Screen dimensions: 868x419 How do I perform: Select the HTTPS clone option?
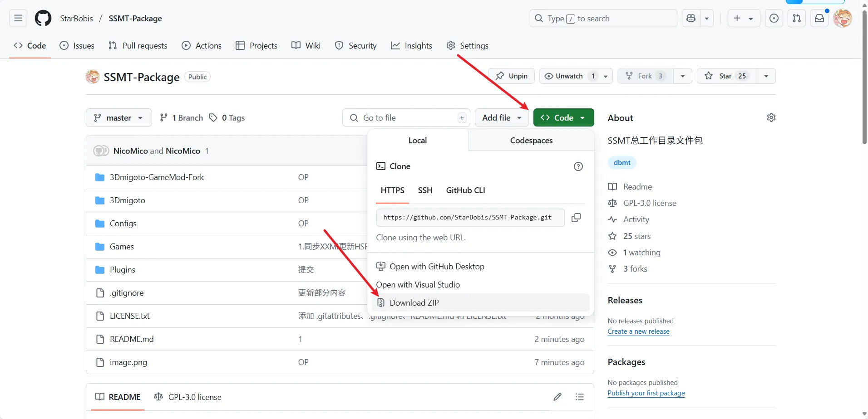coord(393,190)
